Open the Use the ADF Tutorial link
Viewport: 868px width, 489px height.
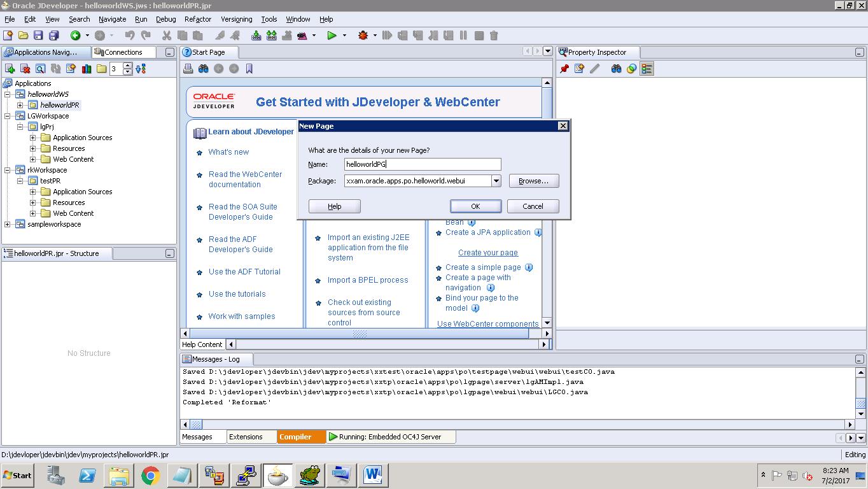click(244, 272)
